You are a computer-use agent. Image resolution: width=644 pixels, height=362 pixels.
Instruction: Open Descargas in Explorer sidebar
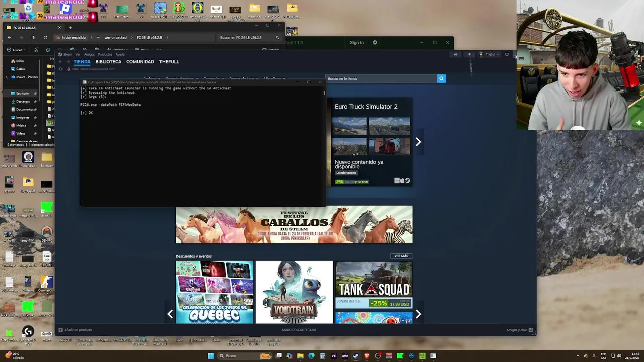[23, 101]
